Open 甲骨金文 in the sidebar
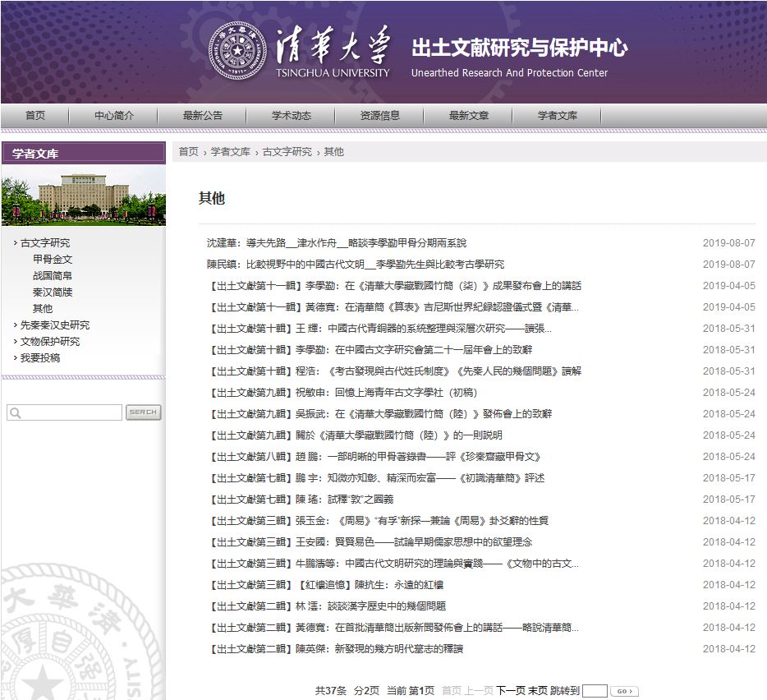 click(53, 259)
